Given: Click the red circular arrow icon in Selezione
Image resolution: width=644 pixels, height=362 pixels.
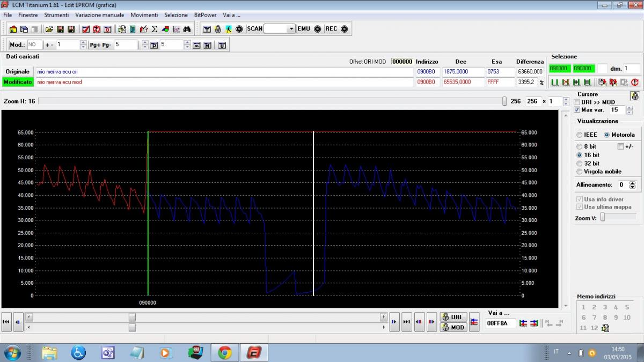Looking at the screenshot, I should [634, 82].
